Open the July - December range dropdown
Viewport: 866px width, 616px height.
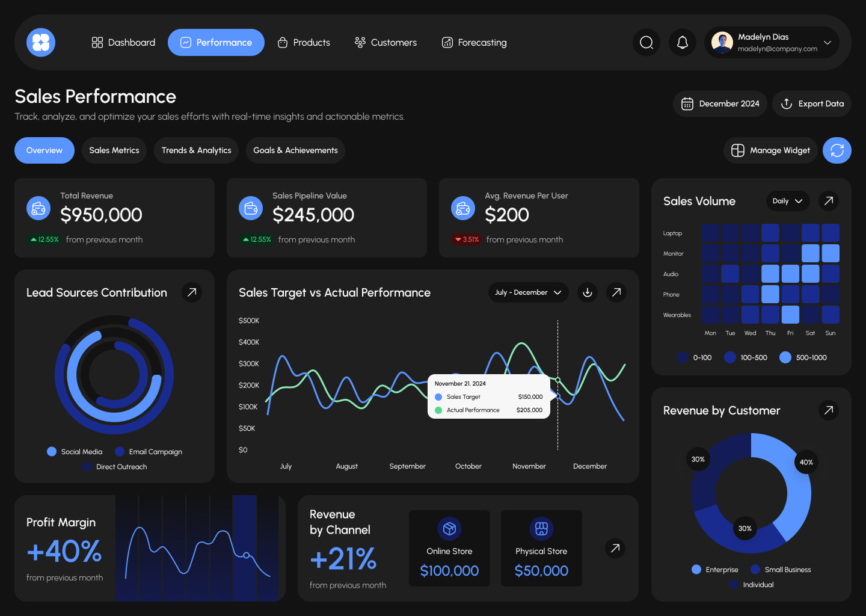coord(528,292)
